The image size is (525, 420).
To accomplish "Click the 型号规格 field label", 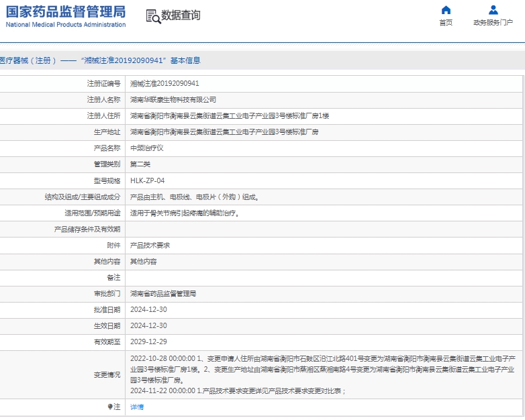I will point(107,180).
